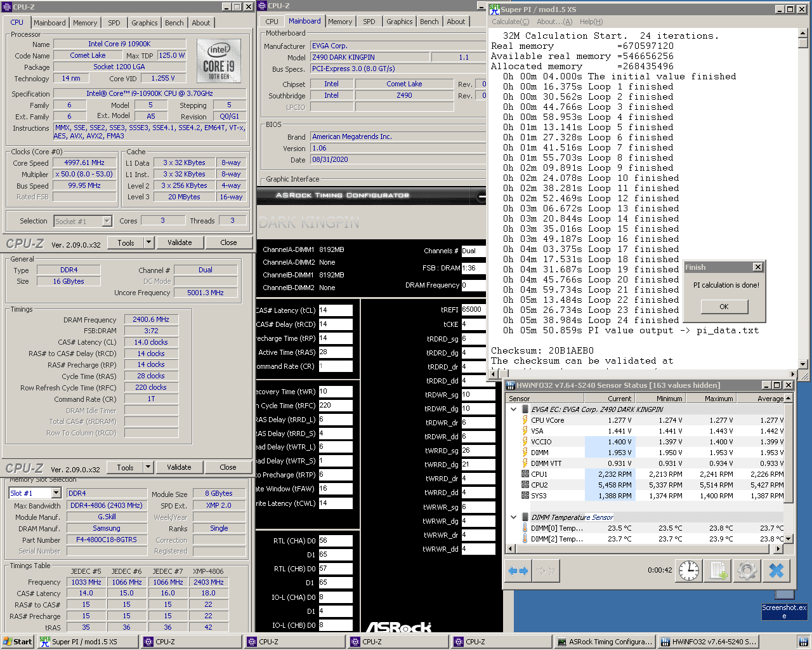Open the Help menu in Super PI
The image size is (812, 650).
[591, 22]
